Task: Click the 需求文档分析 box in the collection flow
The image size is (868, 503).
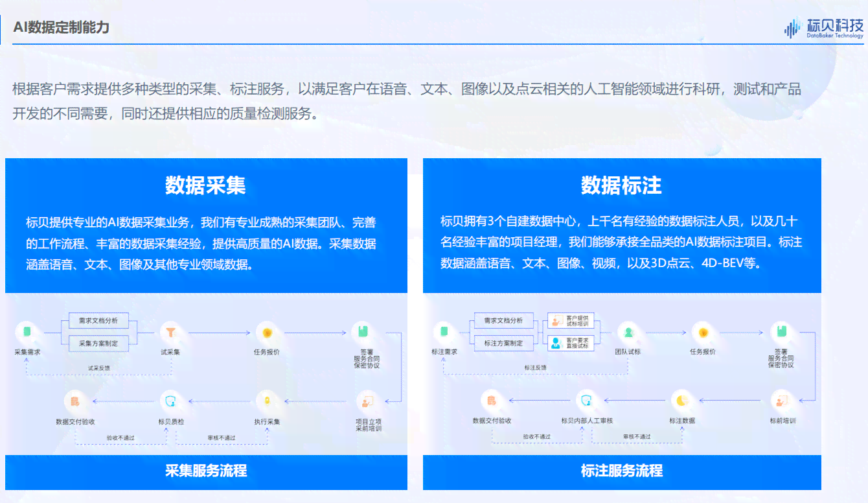Action: click(98, 320)
